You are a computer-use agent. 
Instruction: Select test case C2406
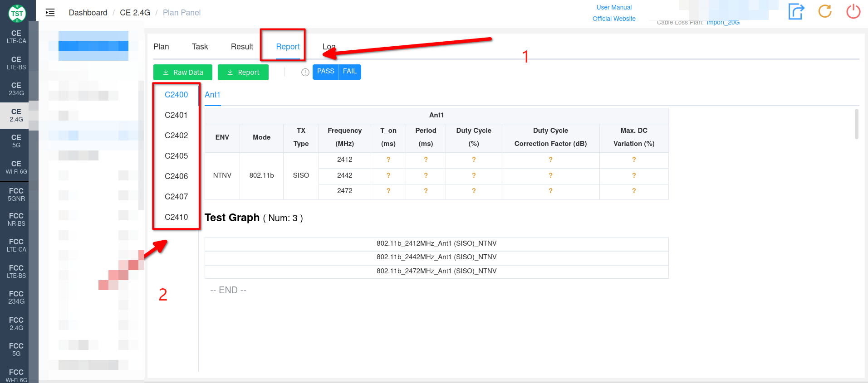tap(176, 176)
